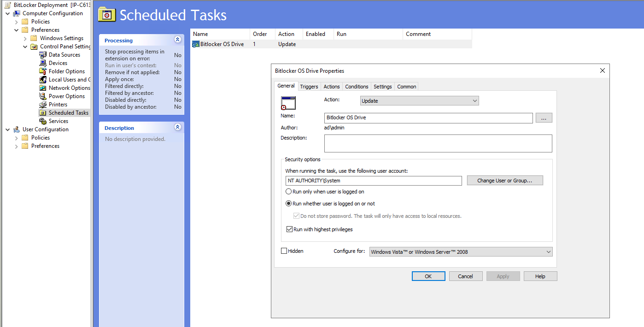Click the Devices node icon
This screenshot has height=327, width=644.
pos(43,63)
